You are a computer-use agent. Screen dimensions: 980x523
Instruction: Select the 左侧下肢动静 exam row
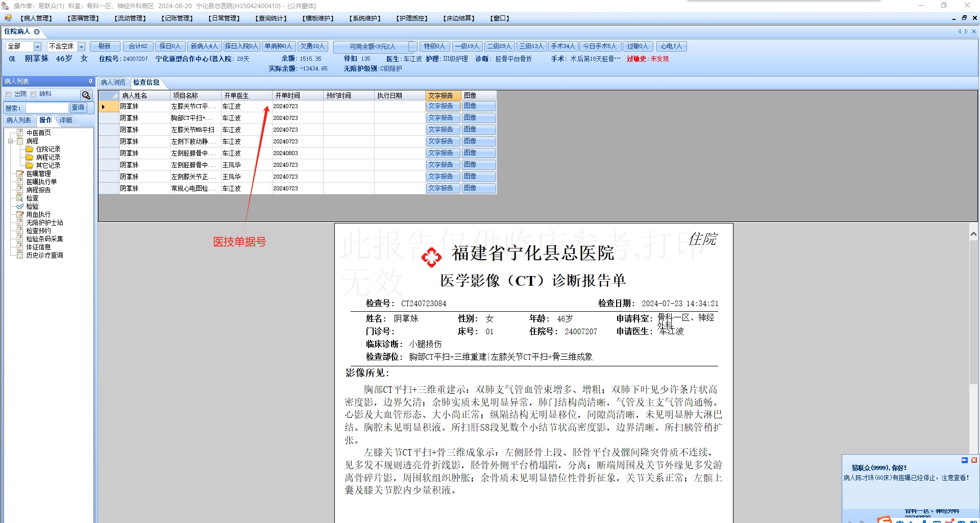coord(298,141)
